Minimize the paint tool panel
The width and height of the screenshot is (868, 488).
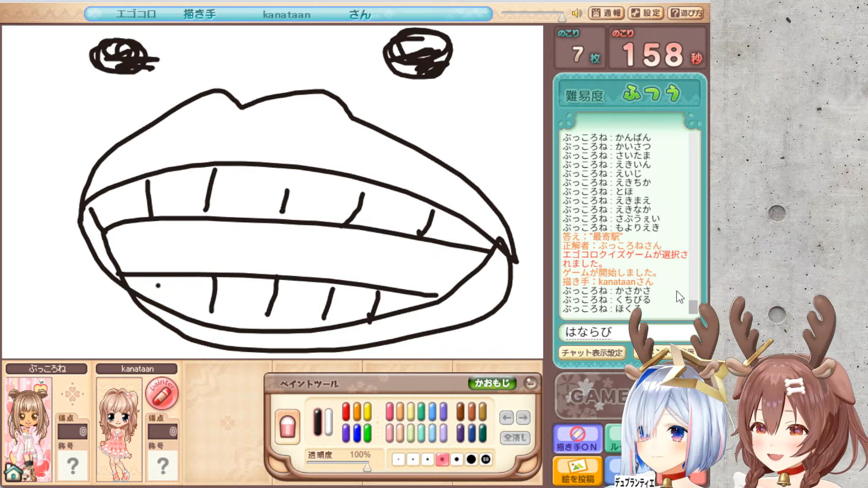tap(531, 384)
